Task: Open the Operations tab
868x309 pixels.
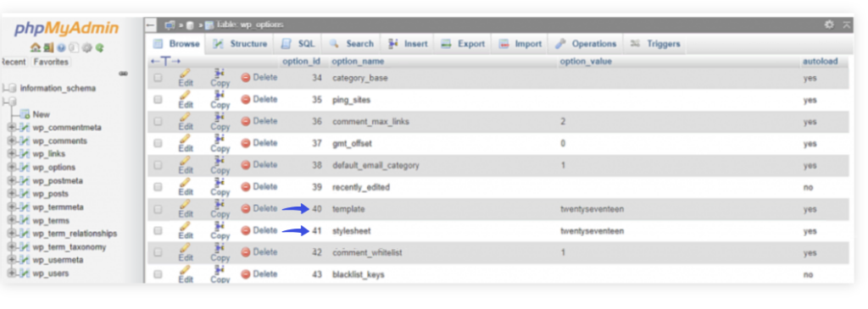Action: (587, 44)
